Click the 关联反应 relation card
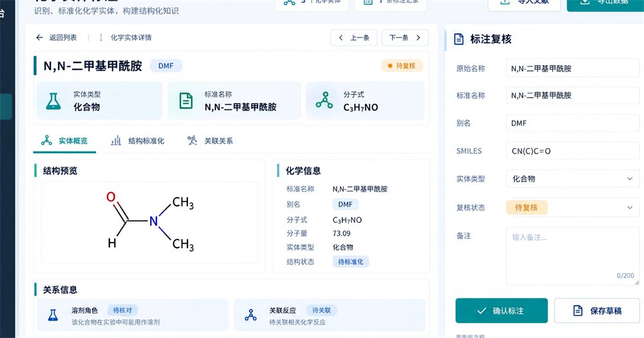 click(x=329, y=315)
